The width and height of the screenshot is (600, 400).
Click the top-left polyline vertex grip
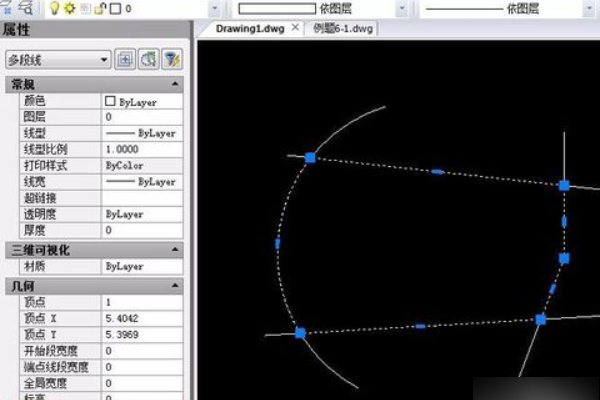click(x=310, y=157)
